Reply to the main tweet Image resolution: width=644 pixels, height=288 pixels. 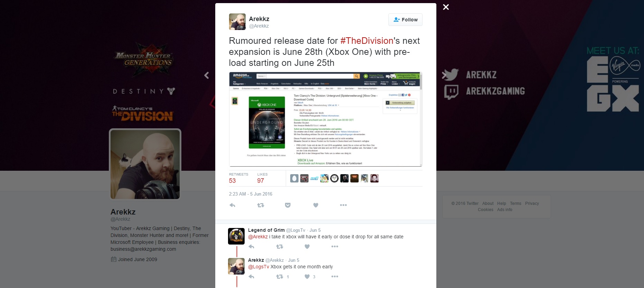point(232,205)
